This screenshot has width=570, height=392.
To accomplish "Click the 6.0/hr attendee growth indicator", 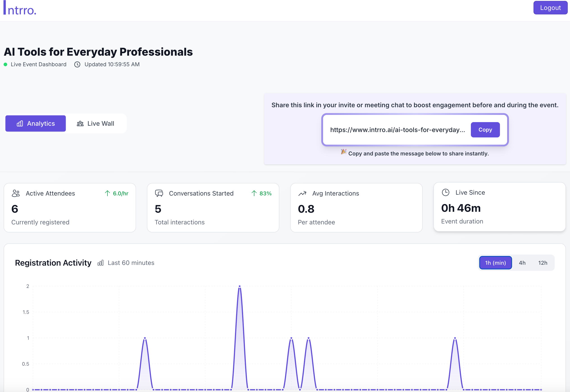I will point(117,194).
